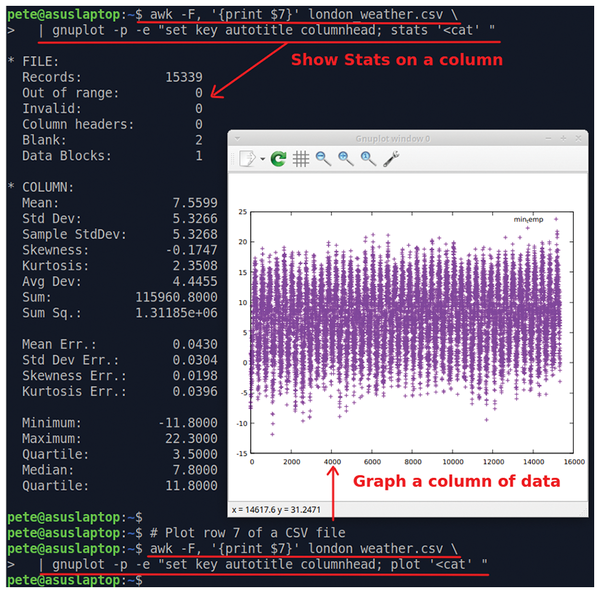Click the Skewness value -0.1747

(x=191, y=250)
